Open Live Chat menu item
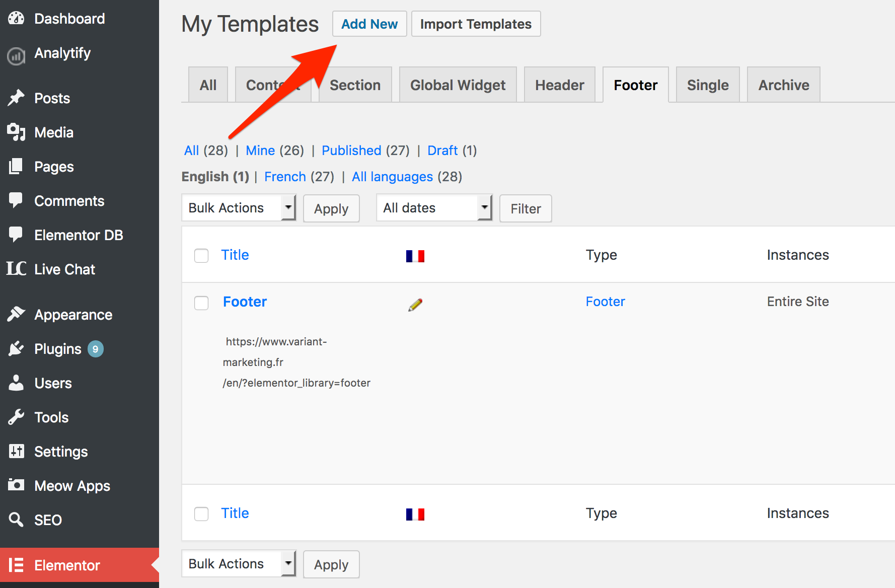This screenshot has width=895, height=588. click(80, 269)
